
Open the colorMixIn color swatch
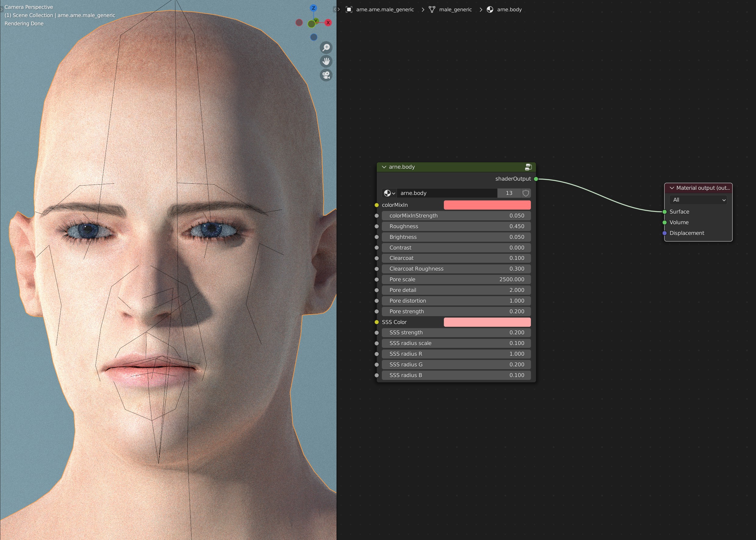(x=487, y=205)
